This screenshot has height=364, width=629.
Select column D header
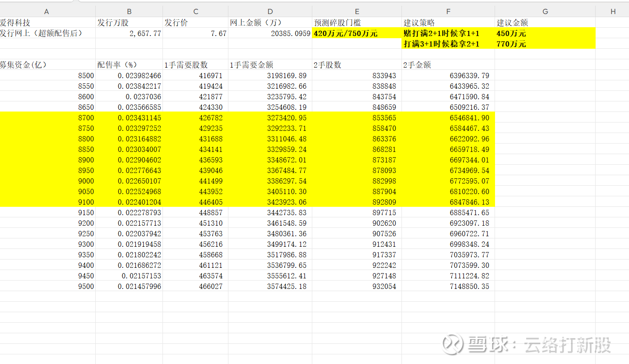coord(270,12)
